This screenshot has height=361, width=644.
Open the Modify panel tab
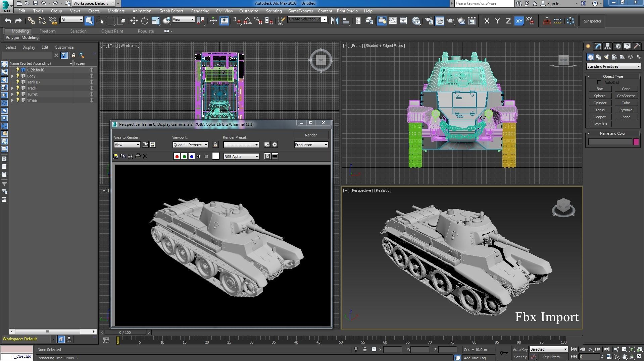coord(598,46)
